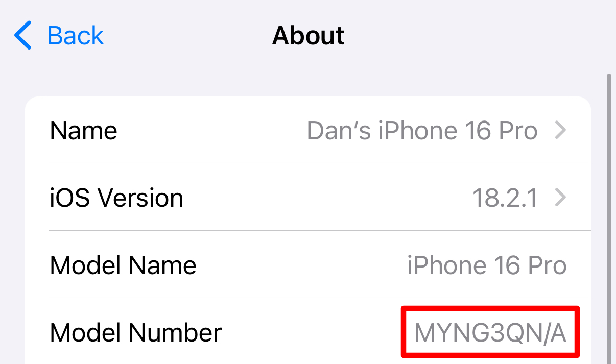Tap the Model Number label

[136, 333]
